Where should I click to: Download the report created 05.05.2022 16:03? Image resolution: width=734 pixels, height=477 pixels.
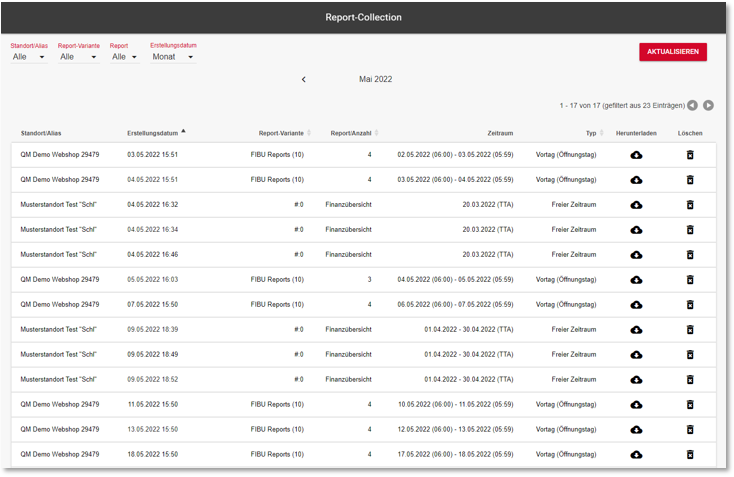coord(636,280)
